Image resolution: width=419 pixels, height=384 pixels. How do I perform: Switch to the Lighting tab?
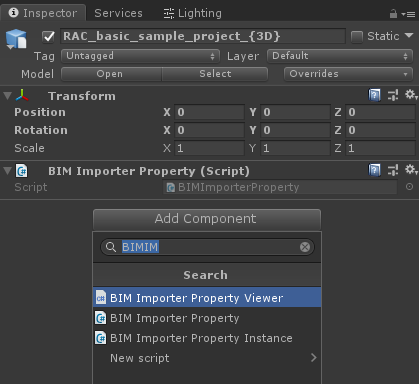point(192,13)
